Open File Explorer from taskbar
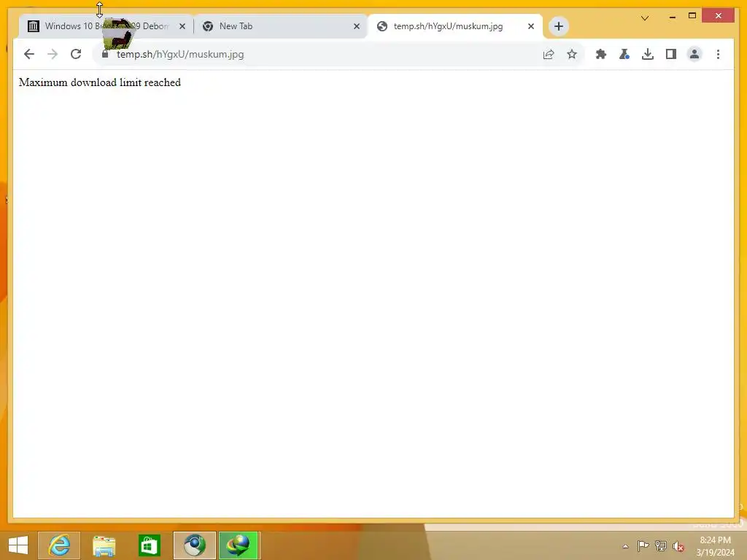The height and width of the screenshot is (560, 747). pyautogui.click(x=104, y=545)
